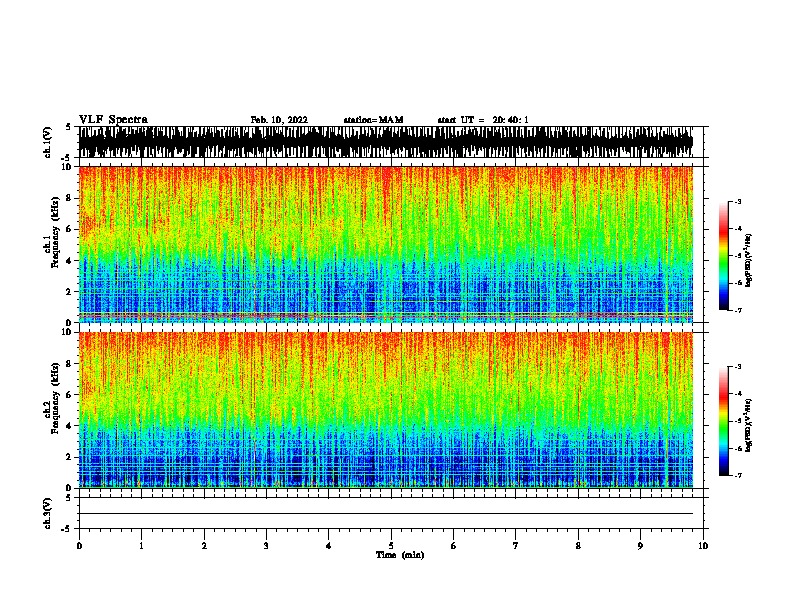This screenshot has height=612, width=792.
Task: Click the "ch.3(V)" axis label
Action: pos(47,513)
